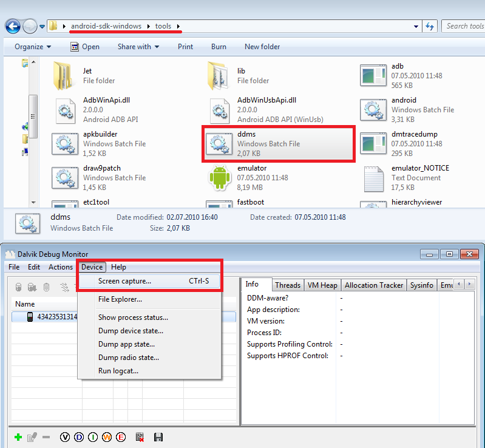
Task: Click Print in Explorer toolbar
Action: 185,47
